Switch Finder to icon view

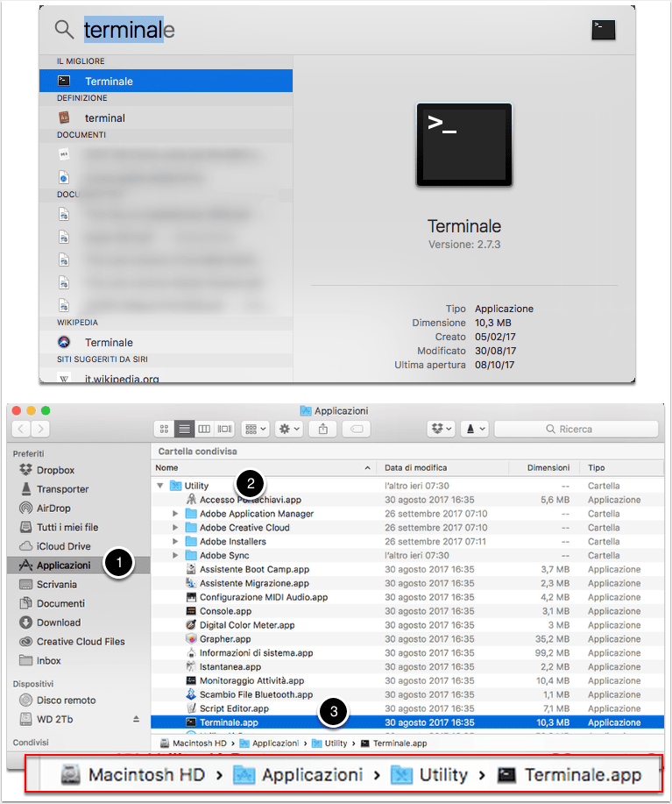pos(164,429)
